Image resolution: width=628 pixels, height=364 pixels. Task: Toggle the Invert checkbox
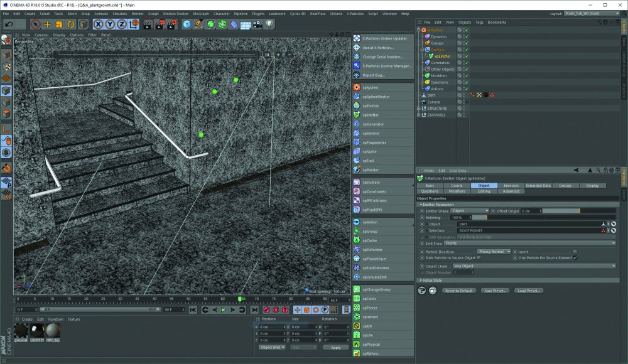pyautogui.click(x=575, y=252)
